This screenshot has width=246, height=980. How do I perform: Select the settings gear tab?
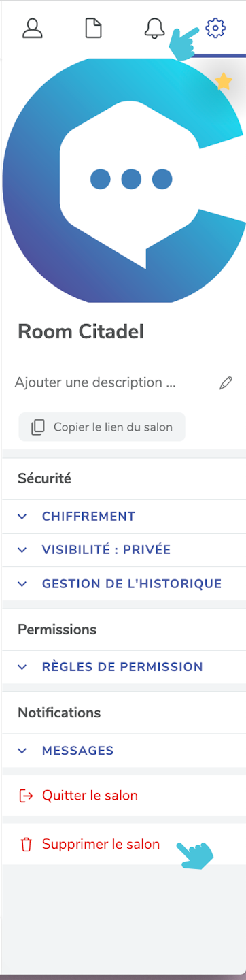[x=215, y=29]
